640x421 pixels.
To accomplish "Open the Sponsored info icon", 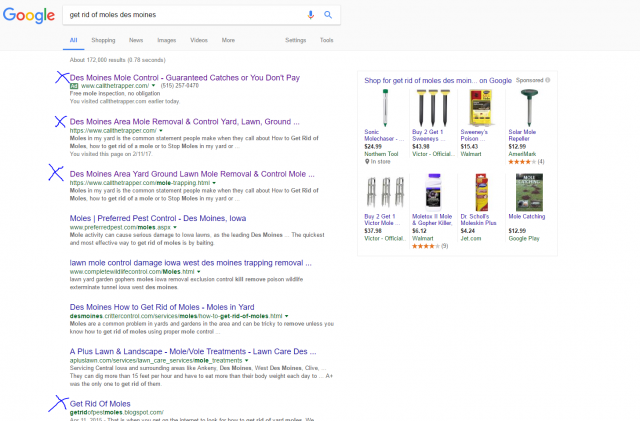I will (548, 80).
